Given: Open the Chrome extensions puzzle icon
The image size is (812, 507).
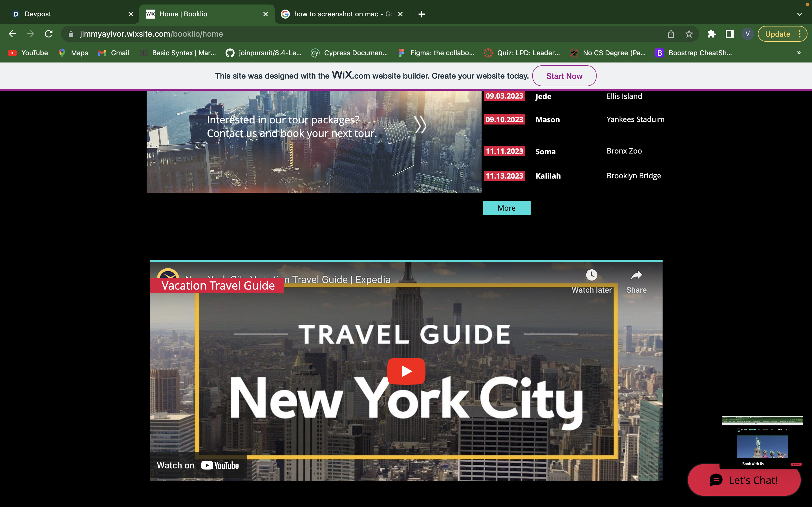Looking at the screenshot, I should [711, 34].
